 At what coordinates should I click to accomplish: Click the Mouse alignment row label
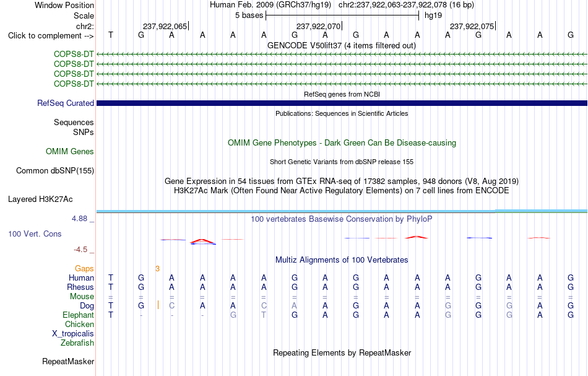tap(82, 297)
